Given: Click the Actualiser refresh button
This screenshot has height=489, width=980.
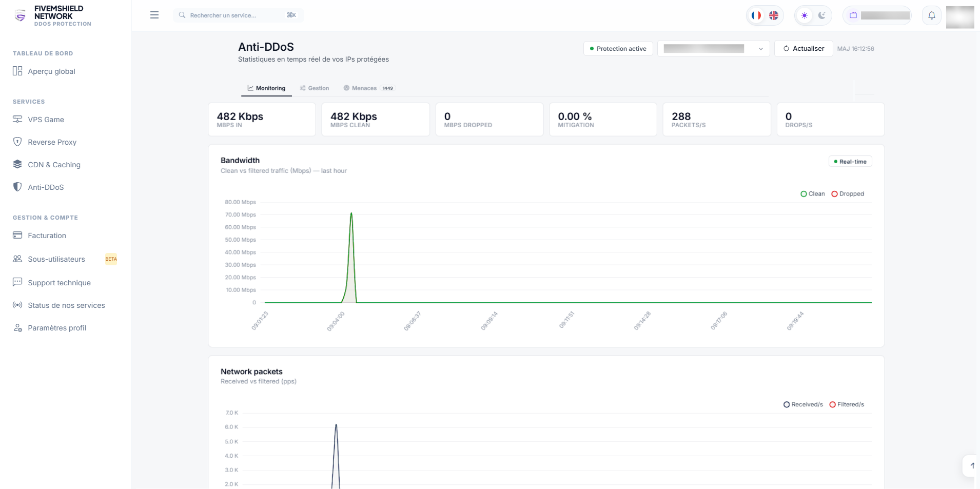Looking at the screenshot, I should tap(803, 49).
